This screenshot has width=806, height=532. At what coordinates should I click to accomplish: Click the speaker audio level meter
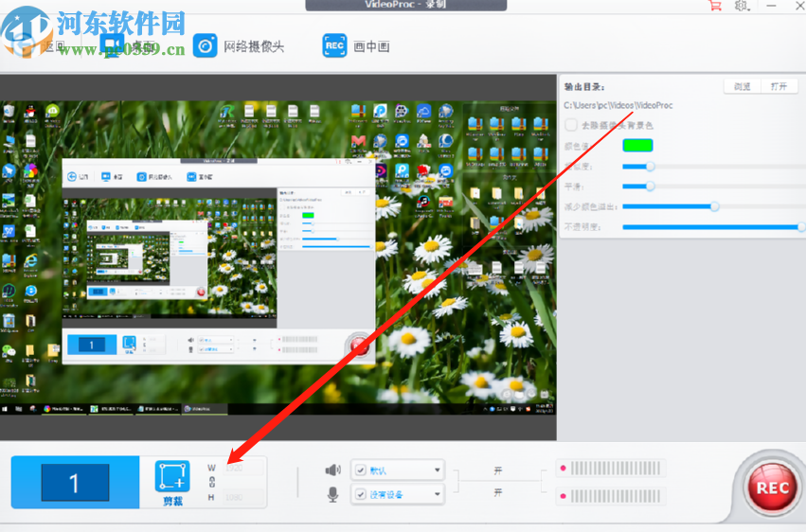coord(612,468)
